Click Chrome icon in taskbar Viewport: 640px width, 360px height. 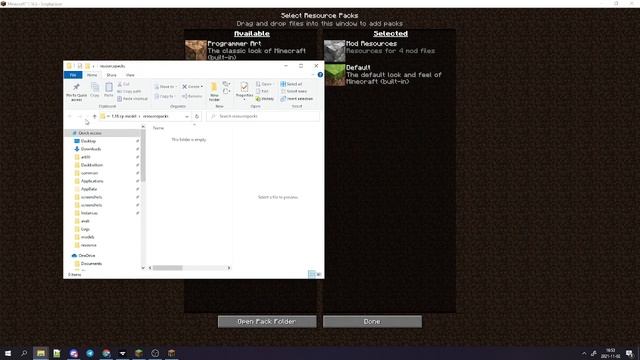pyautogui.click(x=106, y=353)
